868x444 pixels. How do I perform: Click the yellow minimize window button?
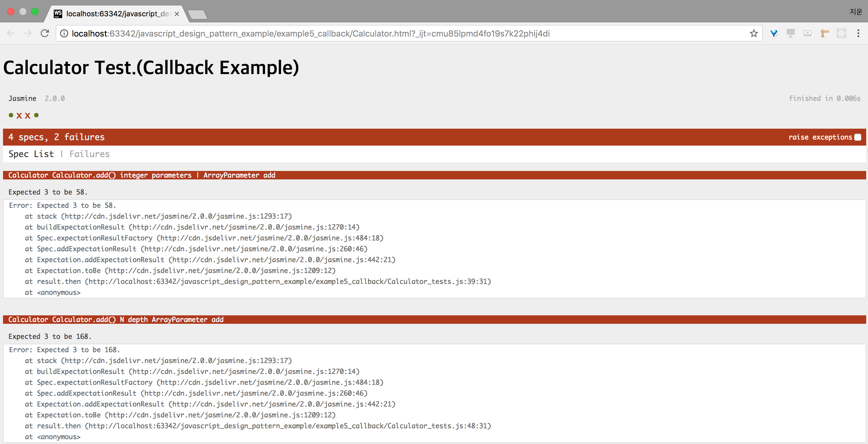[x=23, y=12]
